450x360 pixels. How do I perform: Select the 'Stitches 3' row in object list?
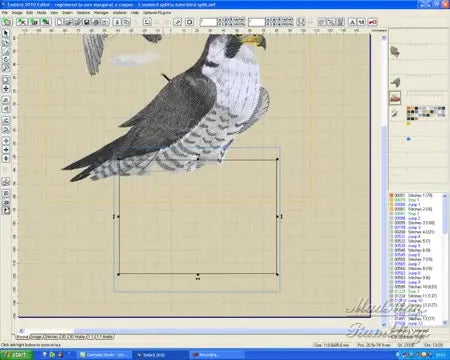[x=416, y=223]
